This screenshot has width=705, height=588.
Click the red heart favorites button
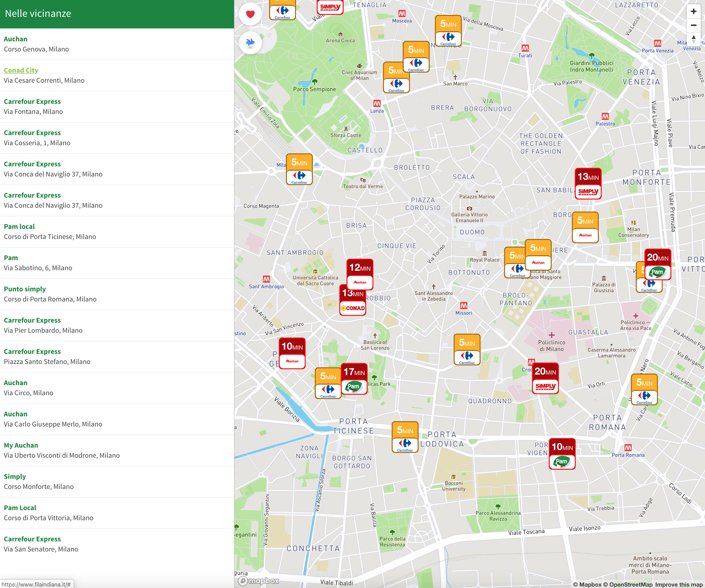click(x=250, y=14)
